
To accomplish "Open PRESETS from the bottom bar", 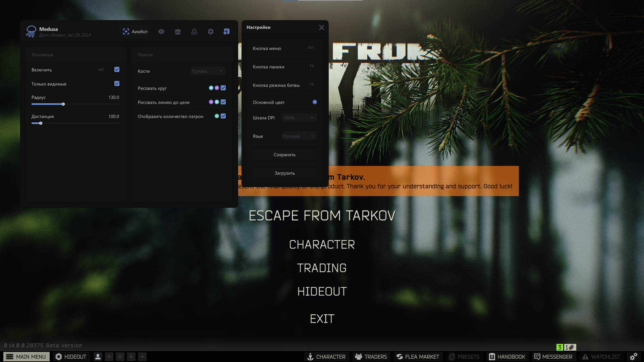I will pos(464,357).
